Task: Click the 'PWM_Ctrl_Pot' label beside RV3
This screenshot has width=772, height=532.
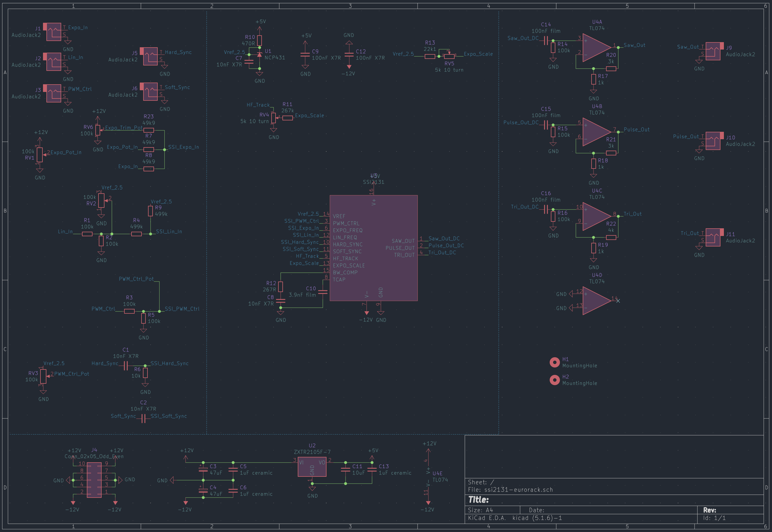Action: pos(72,374)
